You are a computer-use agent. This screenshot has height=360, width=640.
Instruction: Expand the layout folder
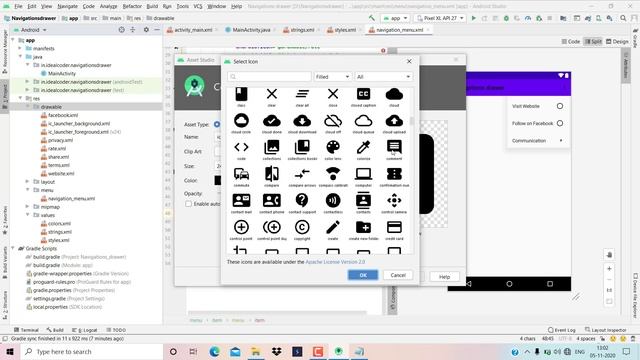tap(27, 182)
